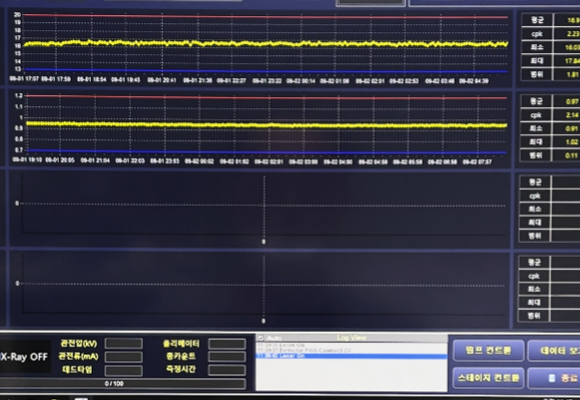The height and width of the screenshot is (400, 580).
Task: Click the 평균 value 0.97 in second stats table
Action: click(x=572, y=101)
